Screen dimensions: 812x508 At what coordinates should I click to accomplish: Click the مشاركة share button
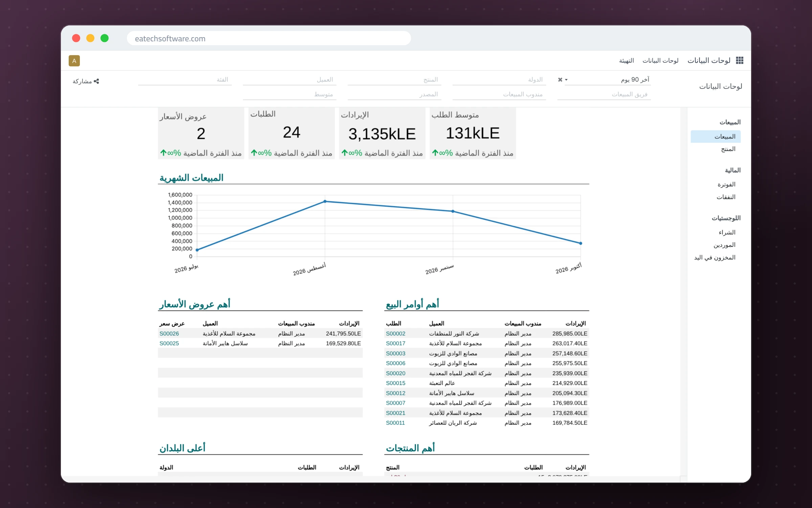[86, 81]
